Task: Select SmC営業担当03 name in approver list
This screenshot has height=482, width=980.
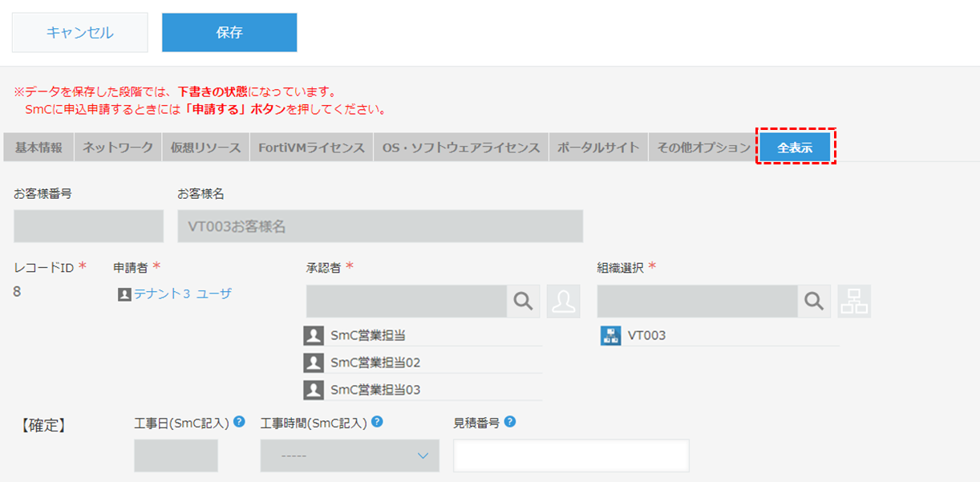Action: [375, 390]
